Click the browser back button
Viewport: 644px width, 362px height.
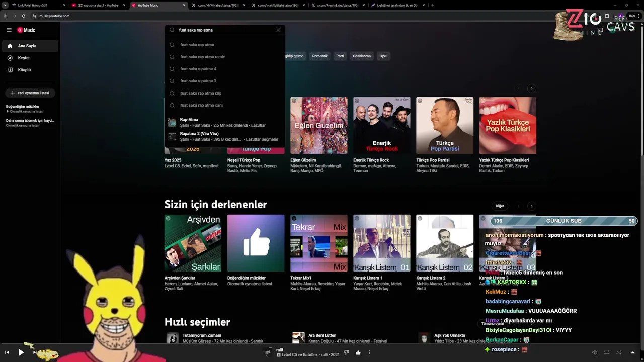coord(6,16)
